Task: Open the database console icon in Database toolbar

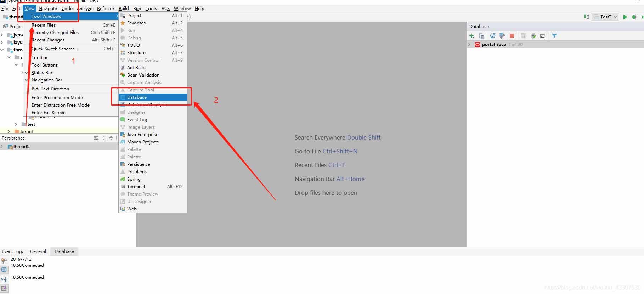Action: pyautogui.click(x=543, y=36)
